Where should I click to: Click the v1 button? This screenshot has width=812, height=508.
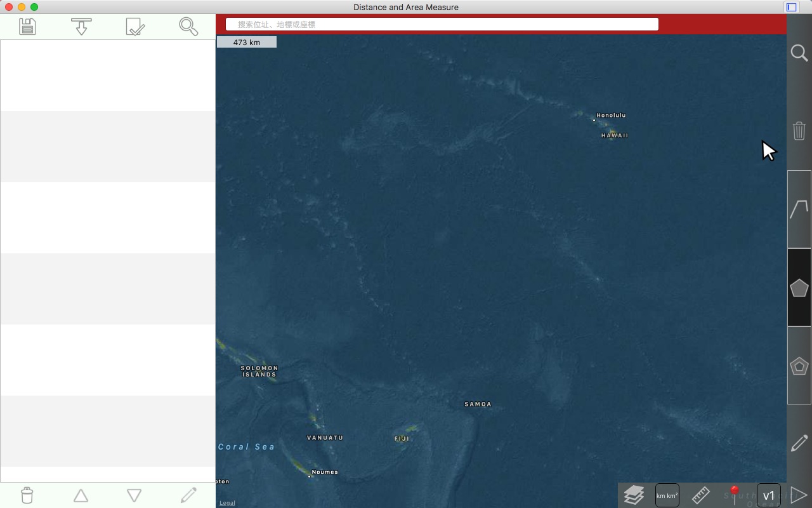(768, 495)
